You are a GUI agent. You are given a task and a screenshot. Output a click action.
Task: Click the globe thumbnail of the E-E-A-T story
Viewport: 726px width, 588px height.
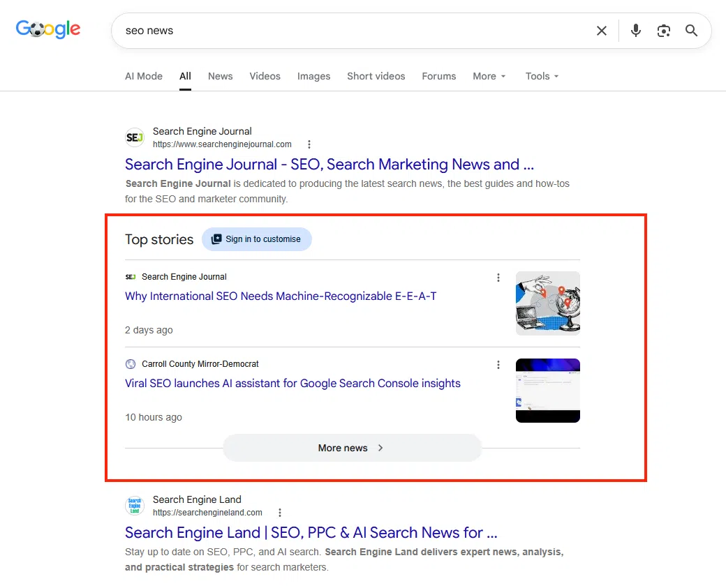click(x=548, y=303)
